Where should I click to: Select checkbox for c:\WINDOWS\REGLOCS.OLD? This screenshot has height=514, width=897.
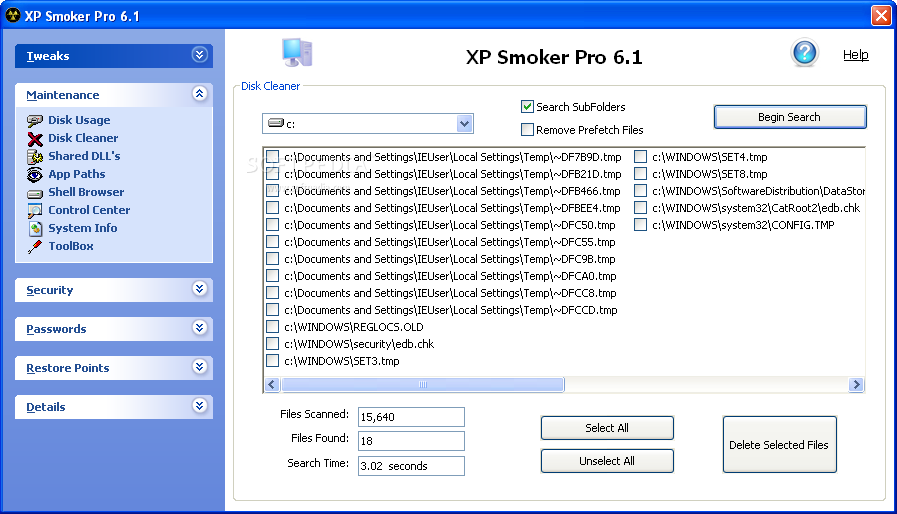point(273,327)
